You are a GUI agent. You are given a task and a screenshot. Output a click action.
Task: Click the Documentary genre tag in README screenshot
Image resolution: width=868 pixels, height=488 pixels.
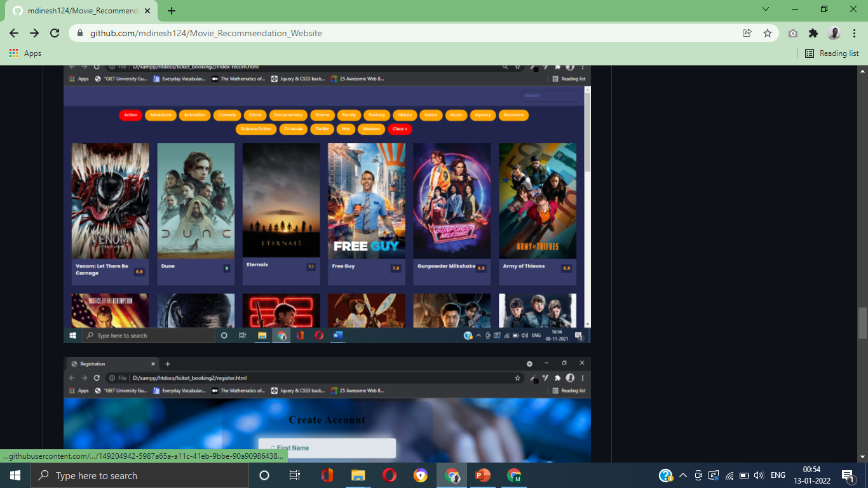[x=288, y=115]
